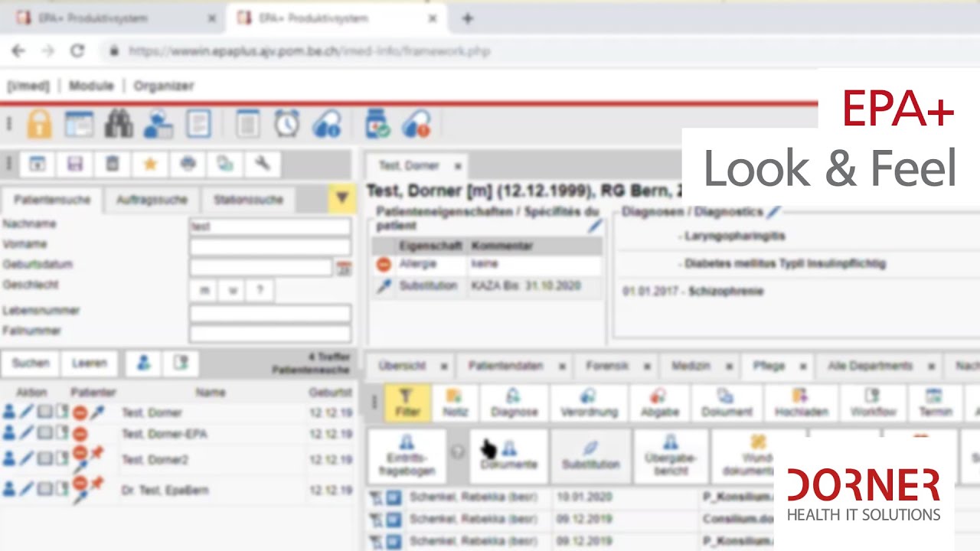Click the grey help circle beside Eintrittsfragebogen
The height and width of the screenshot is (551, 980).
[x=457, y=452]
